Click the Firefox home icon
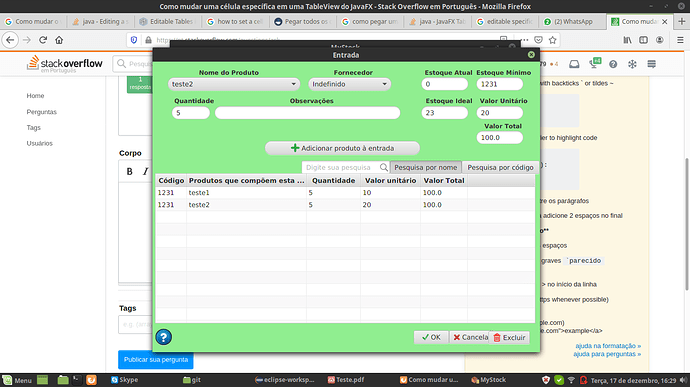 [x=59, y=40]
